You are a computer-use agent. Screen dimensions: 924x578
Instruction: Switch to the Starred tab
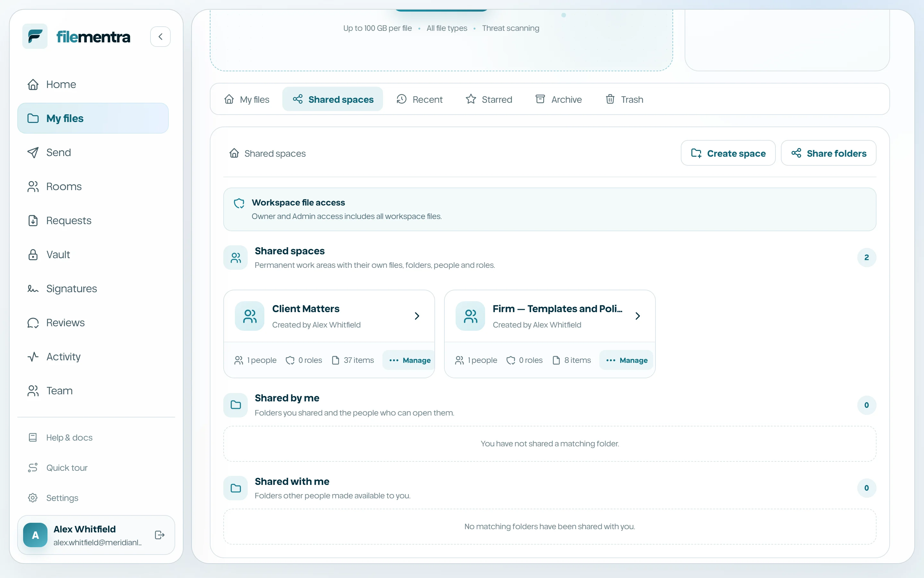point(489,100)
